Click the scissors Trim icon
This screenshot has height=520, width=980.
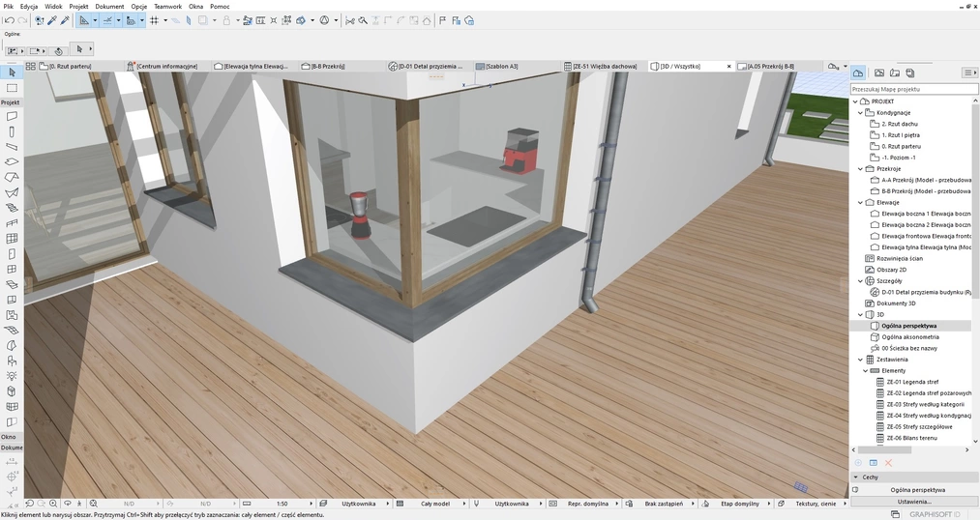pos(350,20)
